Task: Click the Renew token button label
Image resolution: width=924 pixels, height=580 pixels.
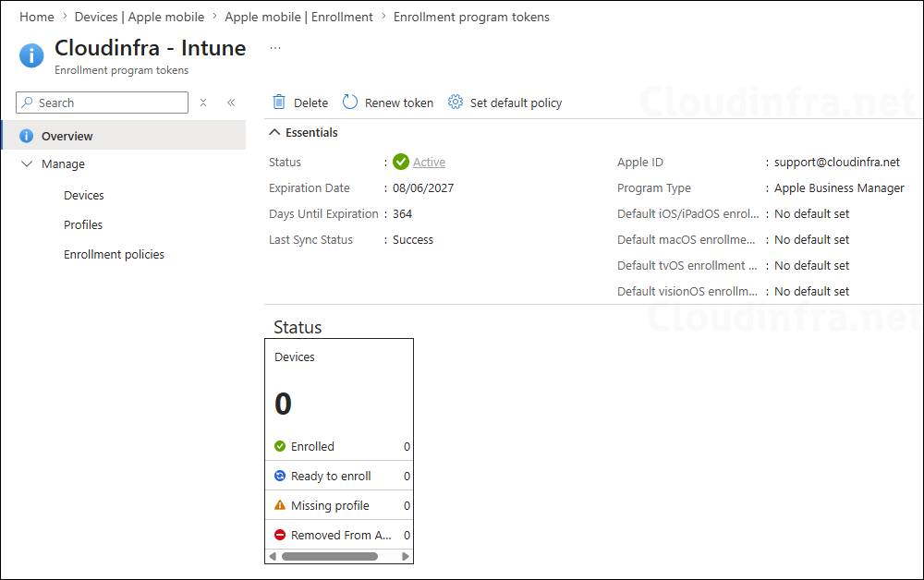Action: [399, 103]
